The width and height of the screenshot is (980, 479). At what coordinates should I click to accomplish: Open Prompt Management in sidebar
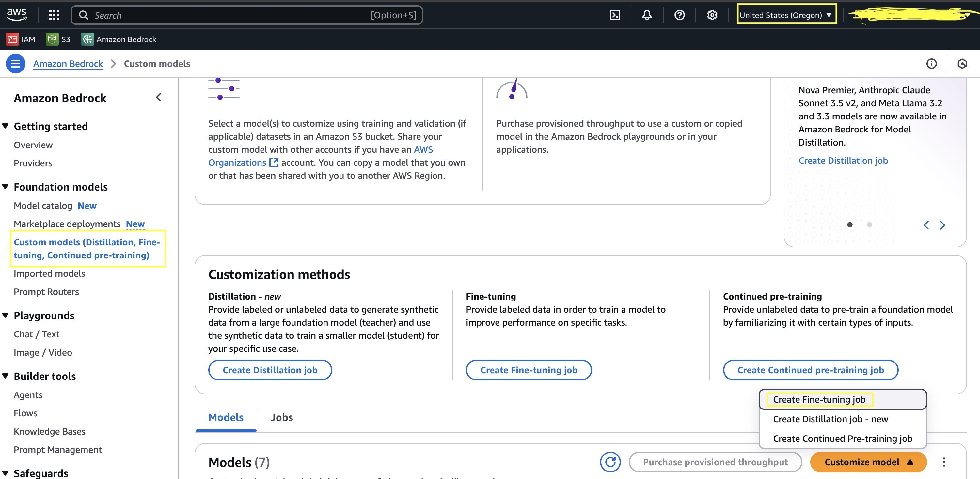(58, 450)
